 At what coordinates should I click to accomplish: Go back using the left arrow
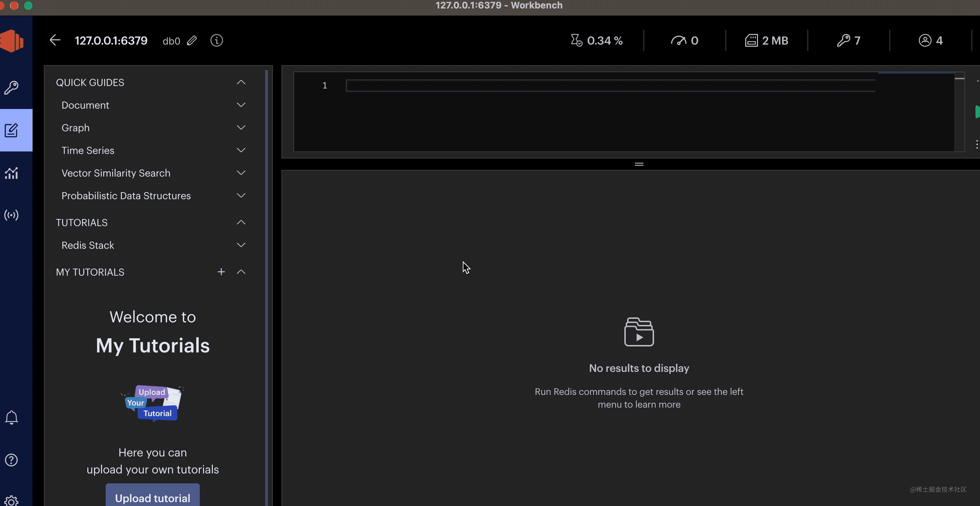pos(55,40)
